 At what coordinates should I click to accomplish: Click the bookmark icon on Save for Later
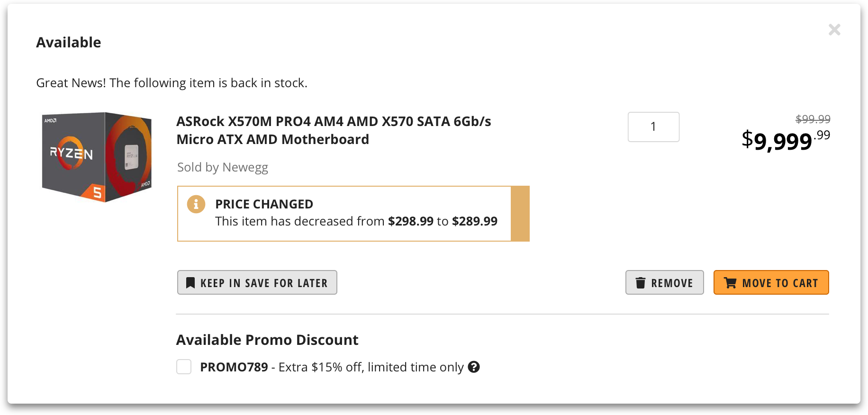pyautogui.click(x=190, y=283)
